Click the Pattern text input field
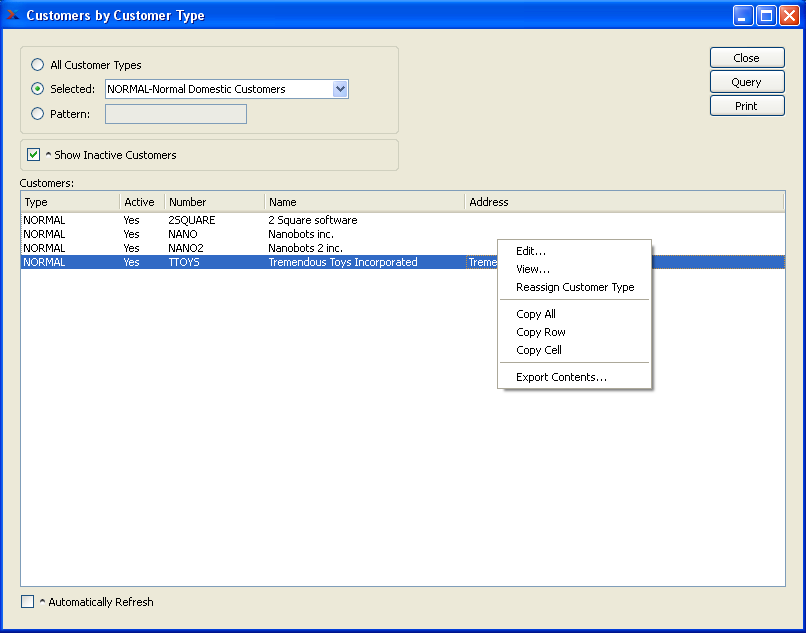Image resolution: width=806 pixels, height=633 pixels. coord(176,114)
